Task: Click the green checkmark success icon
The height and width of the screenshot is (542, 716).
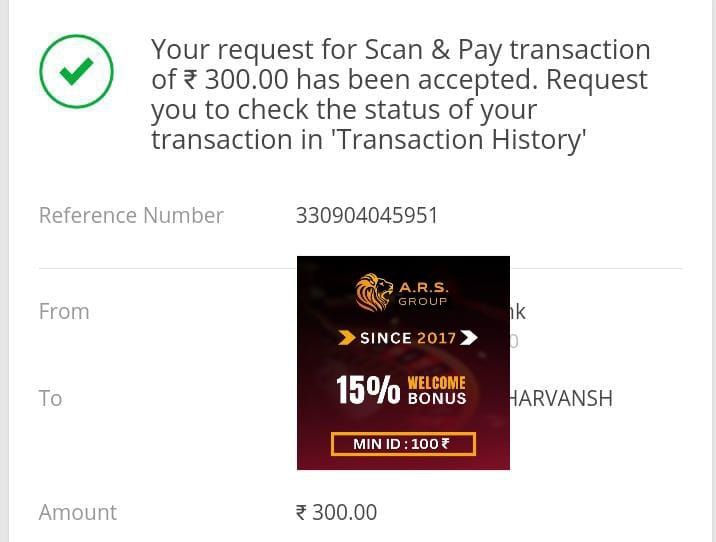Action: (76, 71)
